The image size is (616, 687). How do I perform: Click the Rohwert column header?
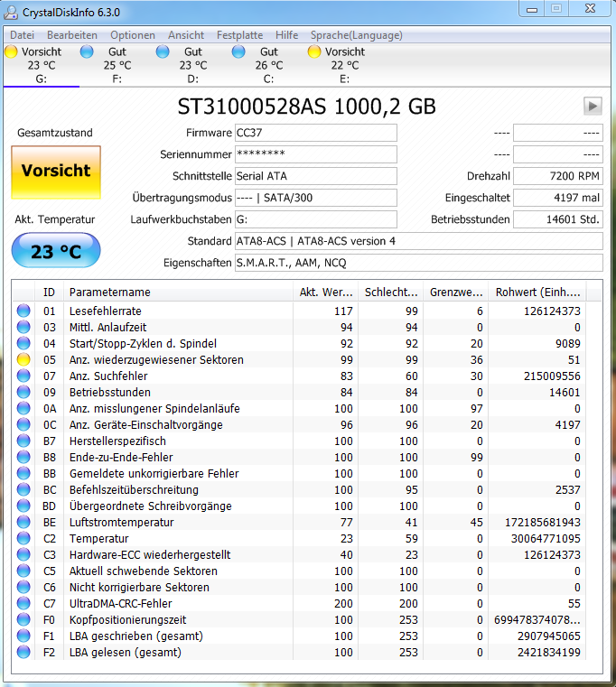537,292
